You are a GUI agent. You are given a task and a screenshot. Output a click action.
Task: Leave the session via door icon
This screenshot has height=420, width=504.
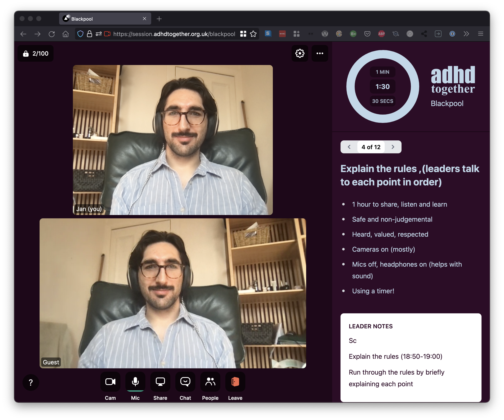click(235, 382)
